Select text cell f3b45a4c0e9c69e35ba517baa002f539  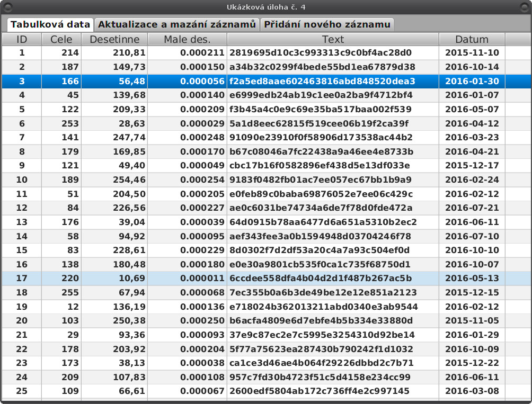[x=333, y=109]
